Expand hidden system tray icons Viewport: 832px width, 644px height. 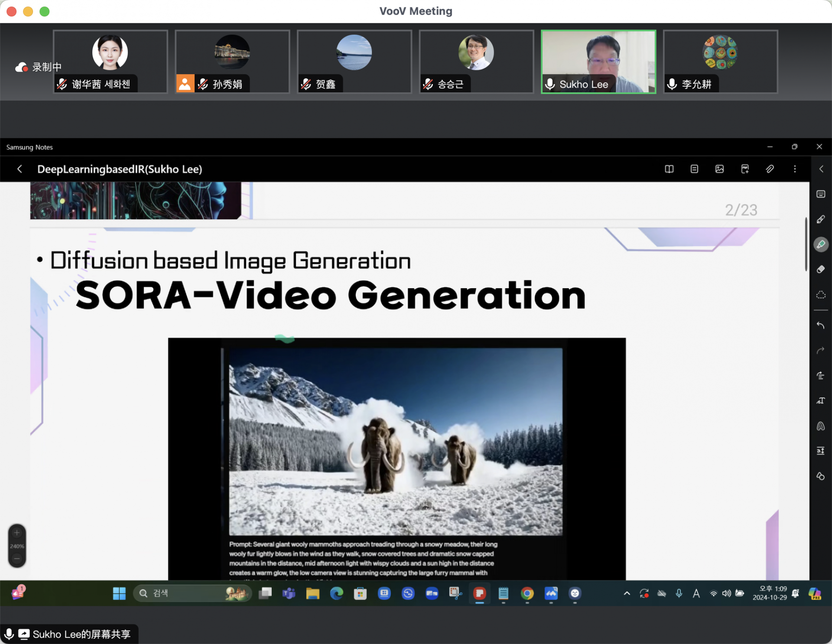coord(627,593)
